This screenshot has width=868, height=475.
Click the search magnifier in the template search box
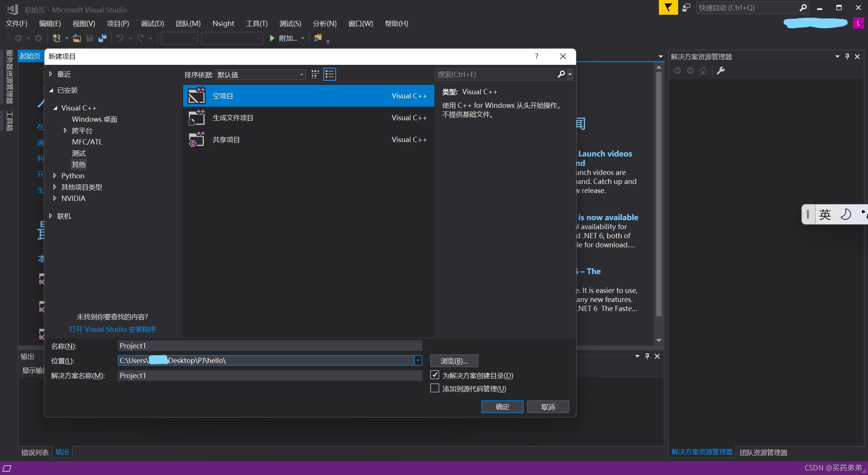coord(561,74)
